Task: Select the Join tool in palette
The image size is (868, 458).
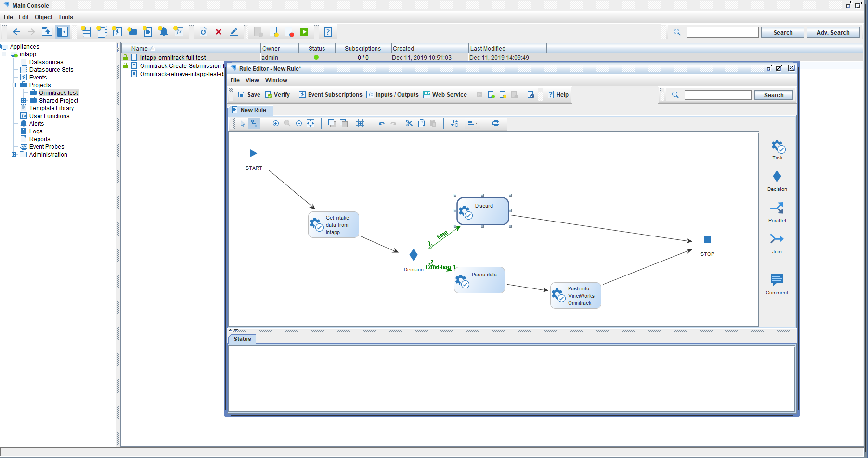Action: [777, 243]
